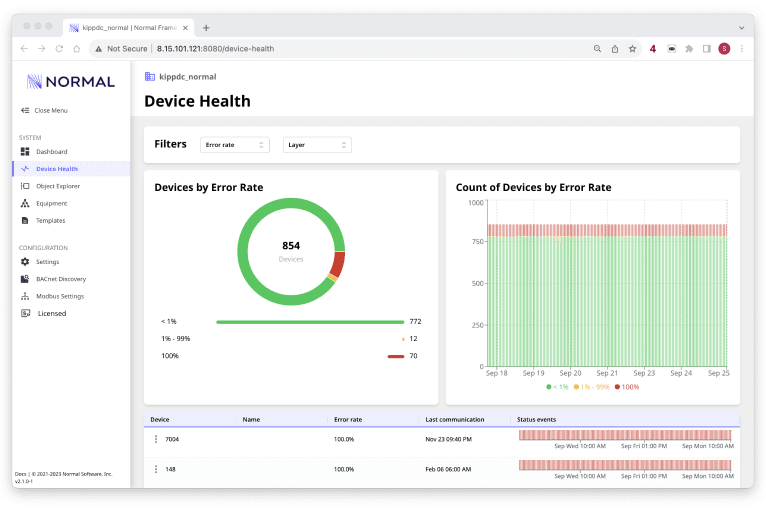Go to the Equipment page

(x=71, y=203)
